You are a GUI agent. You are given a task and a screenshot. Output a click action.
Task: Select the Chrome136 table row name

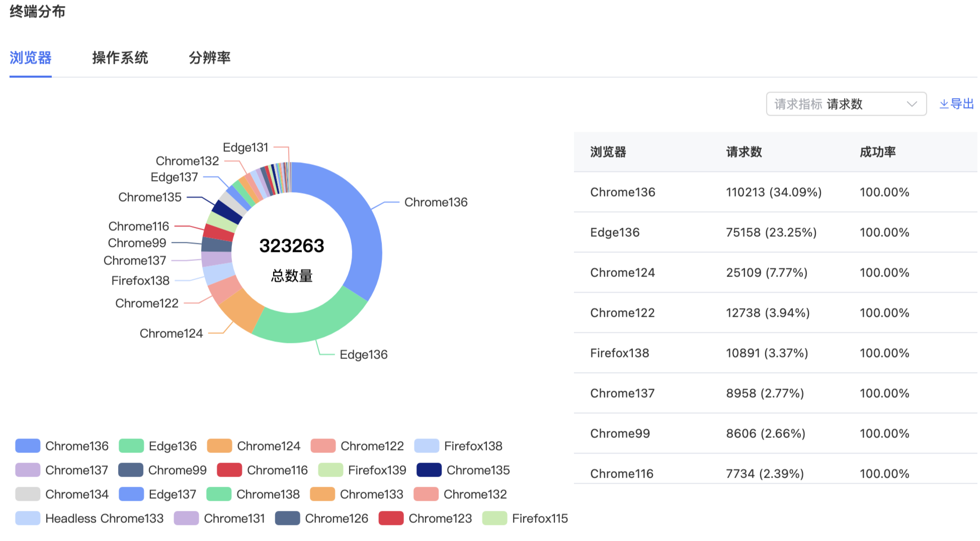[x=623, y=192]
